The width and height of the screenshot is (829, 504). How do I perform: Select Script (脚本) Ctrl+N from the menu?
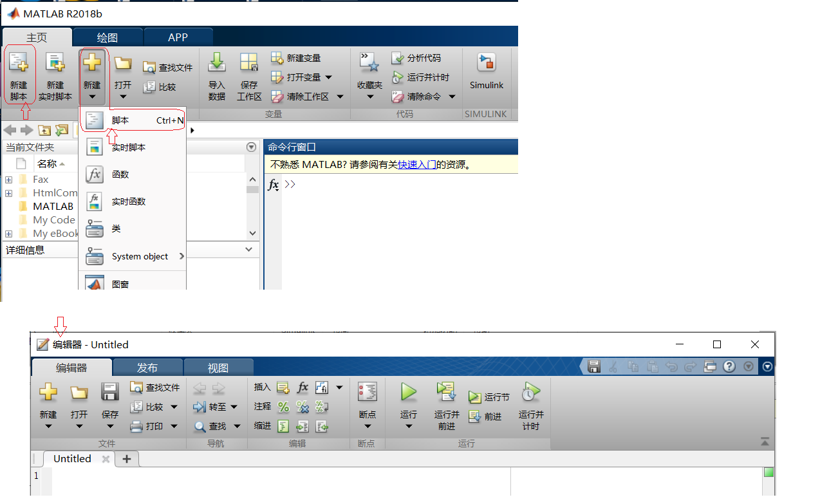[133, 120]
